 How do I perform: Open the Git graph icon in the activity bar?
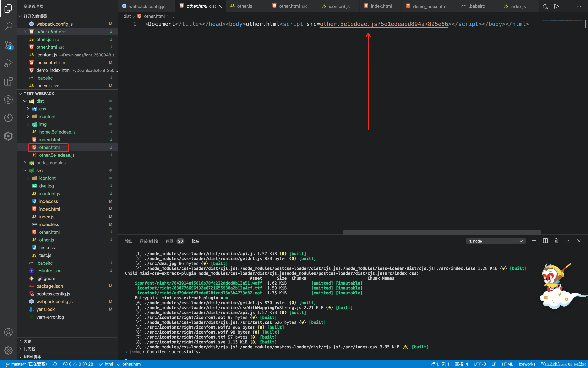pos(8,99)
